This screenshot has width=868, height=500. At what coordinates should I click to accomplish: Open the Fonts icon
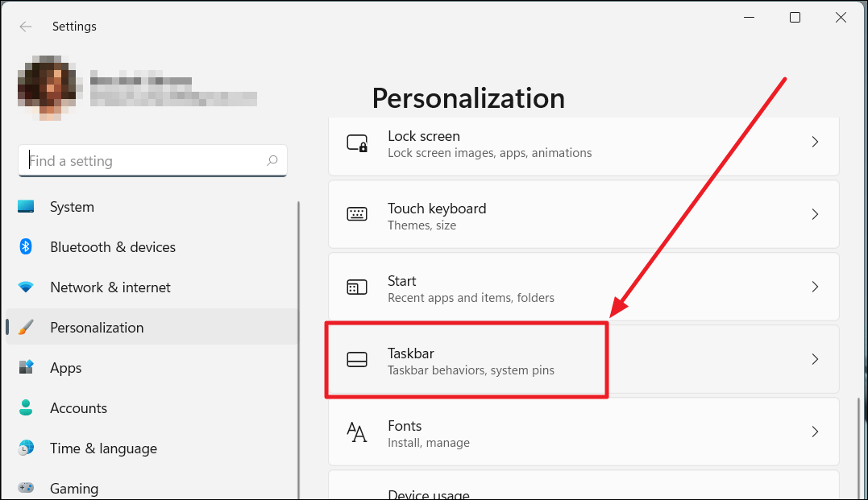pos(357,432)
